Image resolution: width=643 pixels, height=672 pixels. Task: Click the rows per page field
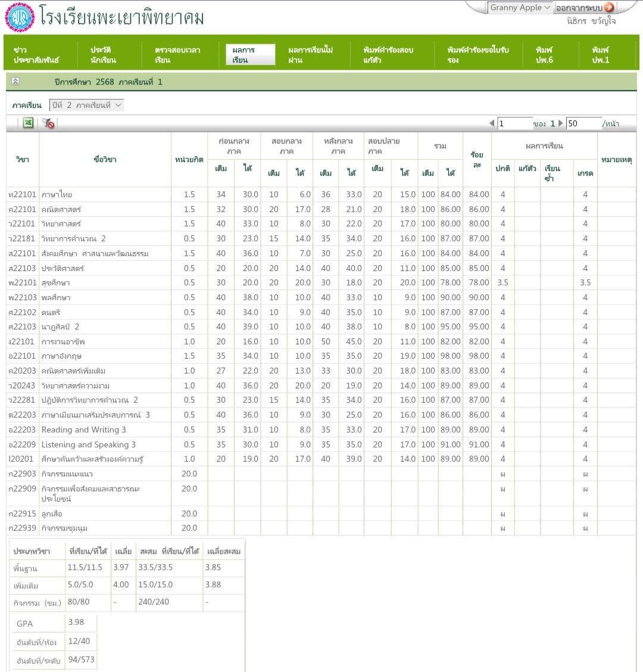point(583,123)
